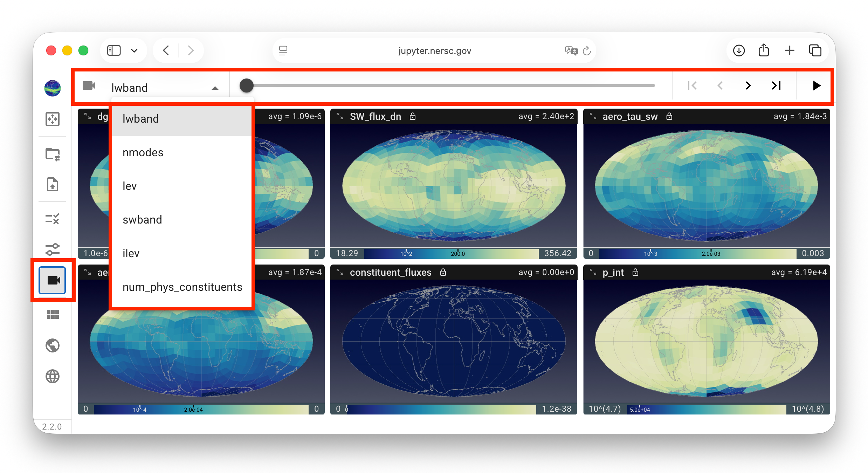Open the load file folder icon

[53, 154]
